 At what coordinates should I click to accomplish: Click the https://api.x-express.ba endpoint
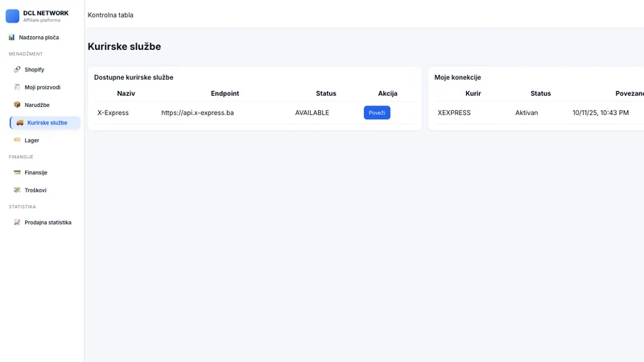pyautogui.click(x=197, y=113)
